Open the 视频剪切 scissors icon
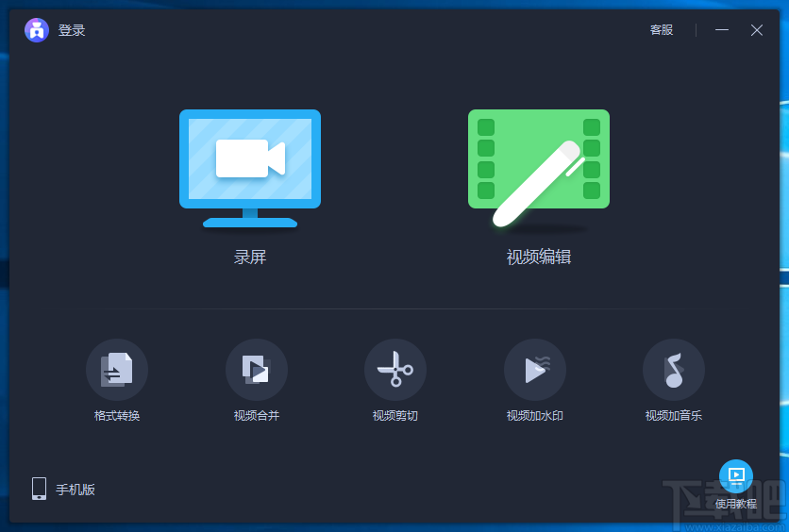 (395, 370)
